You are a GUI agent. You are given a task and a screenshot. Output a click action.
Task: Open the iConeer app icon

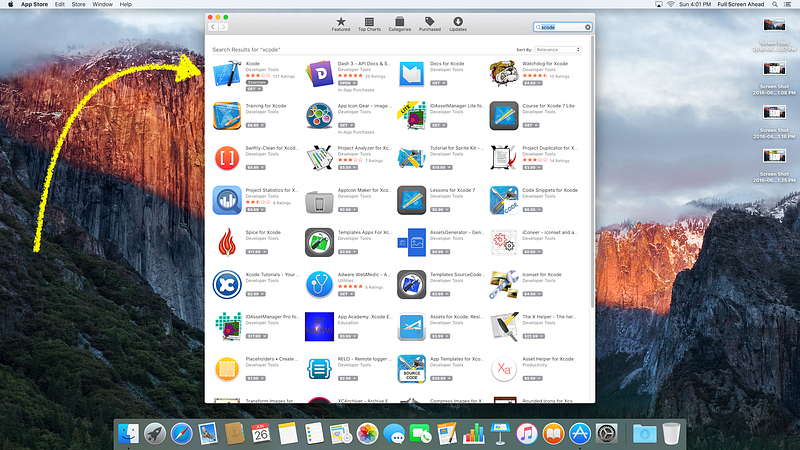click(x=504, y=242)
